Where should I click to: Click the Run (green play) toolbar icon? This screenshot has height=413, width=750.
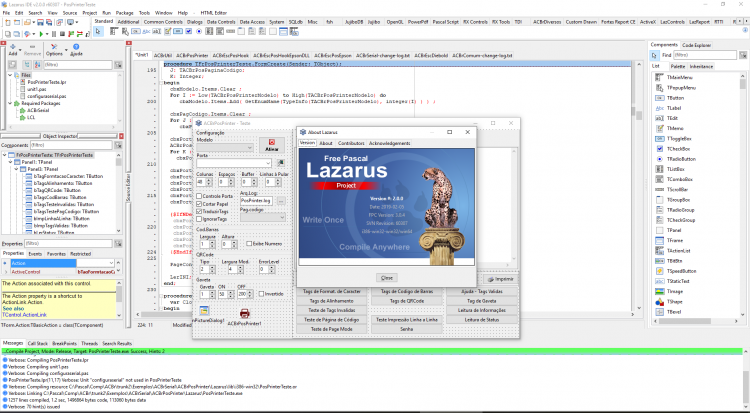[41, 34]
